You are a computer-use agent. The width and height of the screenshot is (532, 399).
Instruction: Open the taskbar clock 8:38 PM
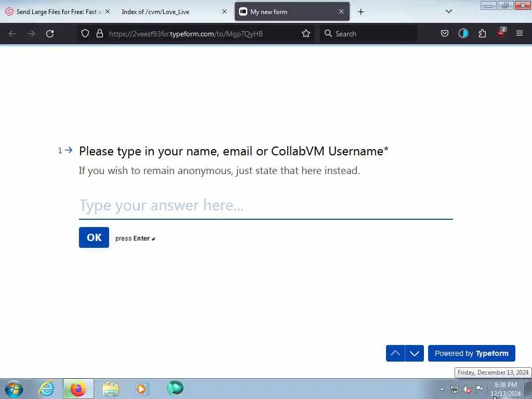click(506, 389)
